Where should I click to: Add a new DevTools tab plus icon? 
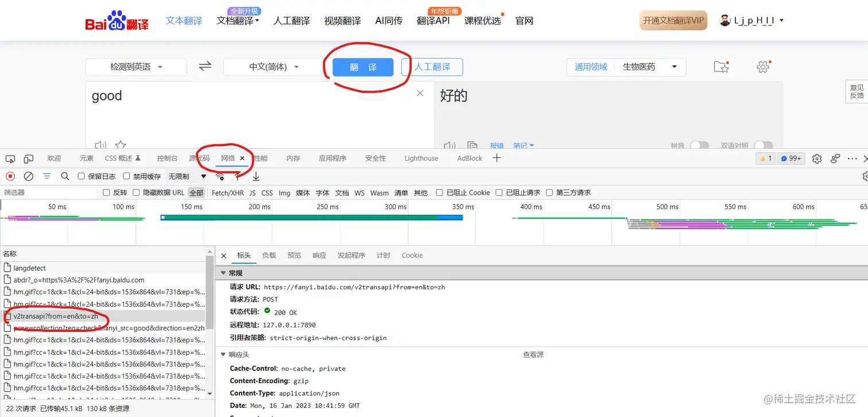point(497,158)
